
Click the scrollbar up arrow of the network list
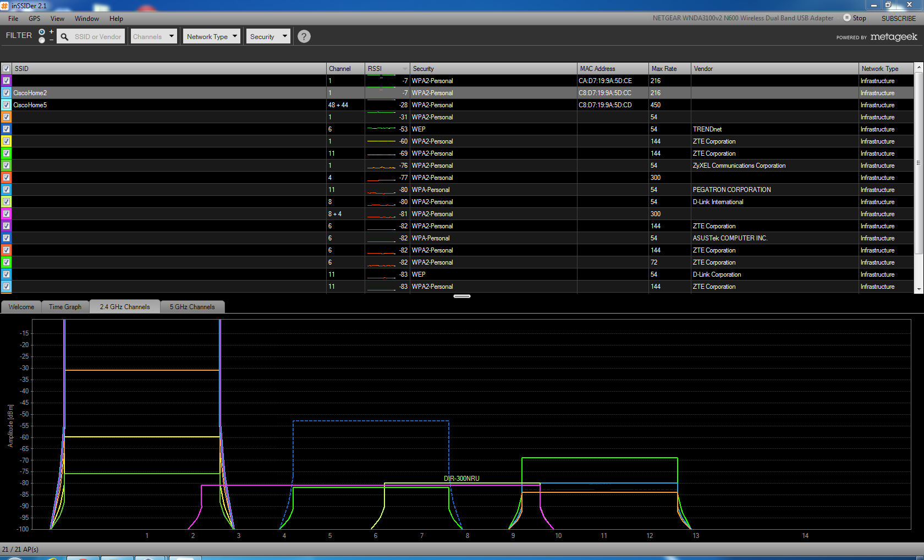919,67
